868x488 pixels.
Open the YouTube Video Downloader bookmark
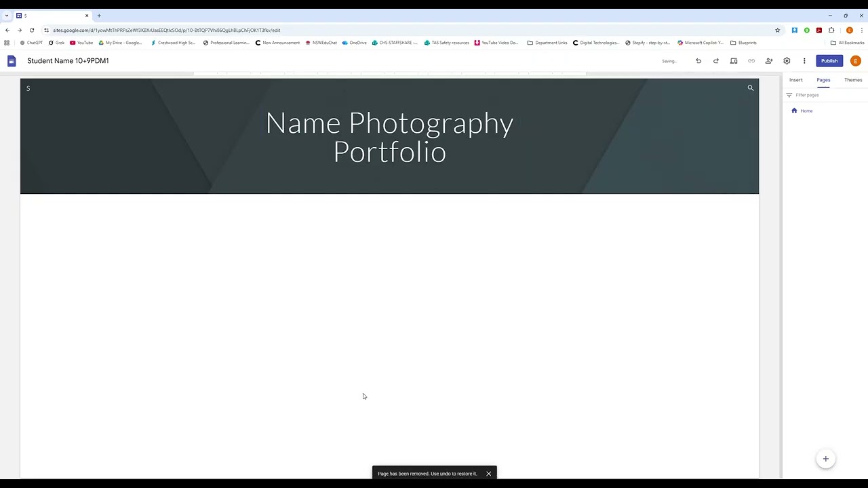click(x=496, y=43)
